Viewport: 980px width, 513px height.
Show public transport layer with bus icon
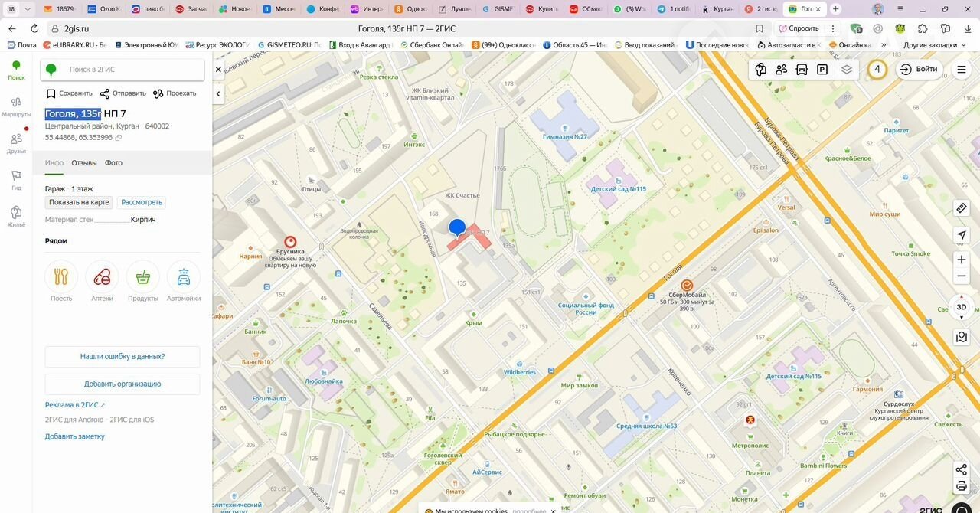click(x=802, y=70)
